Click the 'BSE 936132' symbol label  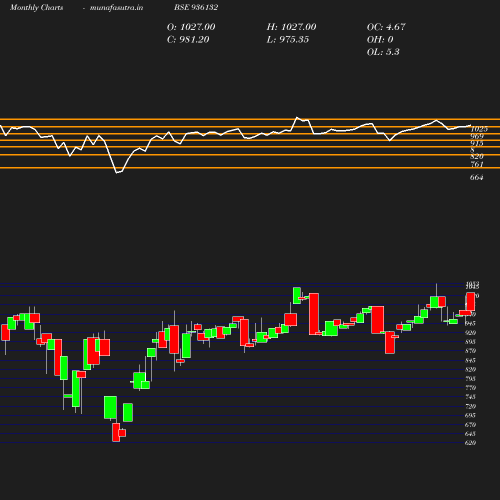[196, 7]
